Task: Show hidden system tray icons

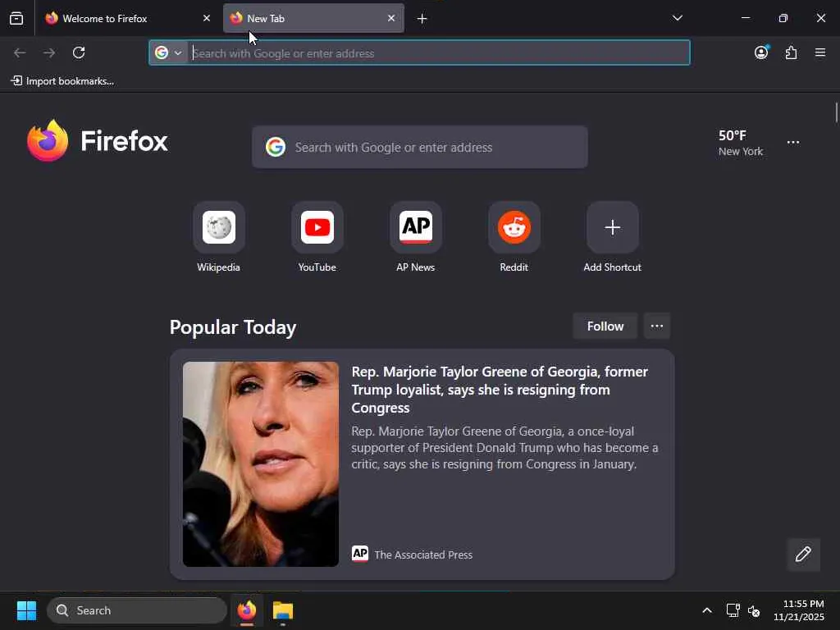Action: click(x=707, y=610)
